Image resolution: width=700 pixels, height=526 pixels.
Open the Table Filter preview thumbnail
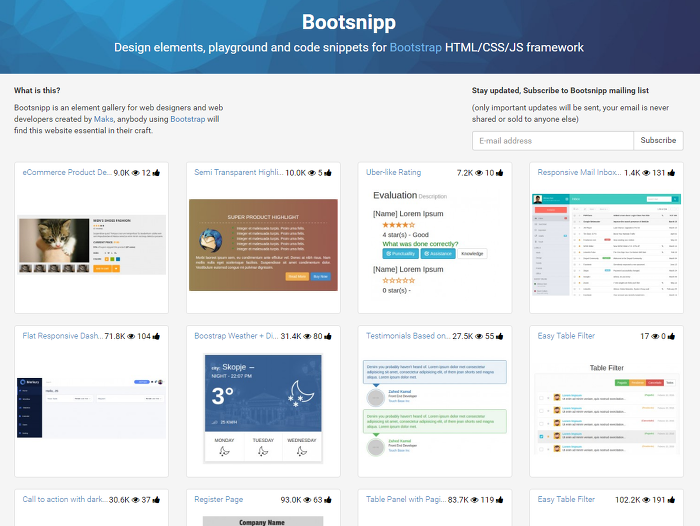(x=606, y=408)
